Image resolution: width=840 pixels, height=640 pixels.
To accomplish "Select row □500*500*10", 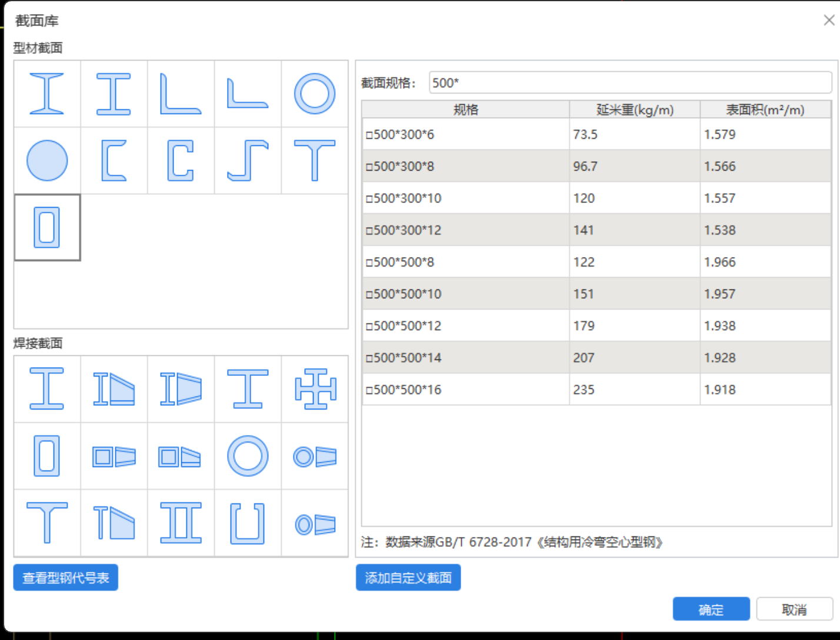I will pos(596,294).
